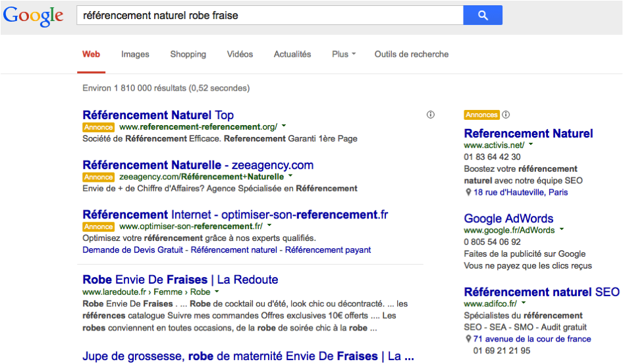The height and width of the screenshot is (364, 623).
Task: Expand arrow beside zeeagency.com URL
Action: [290, 176]
